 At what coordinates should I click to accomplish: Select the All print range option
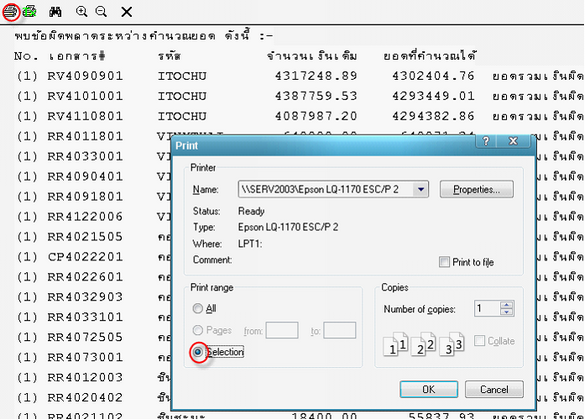point(204,308)
